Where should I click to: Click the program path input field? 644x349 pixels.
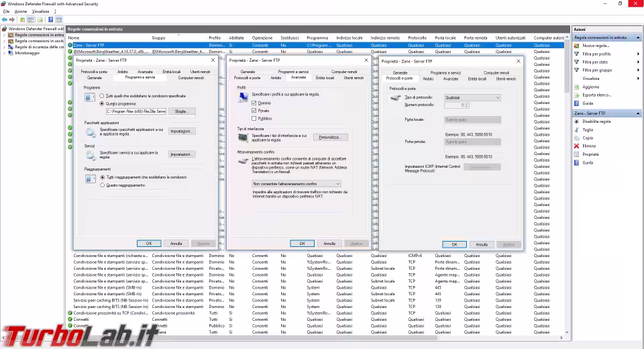pyautogui.click(x=136, y=111)
